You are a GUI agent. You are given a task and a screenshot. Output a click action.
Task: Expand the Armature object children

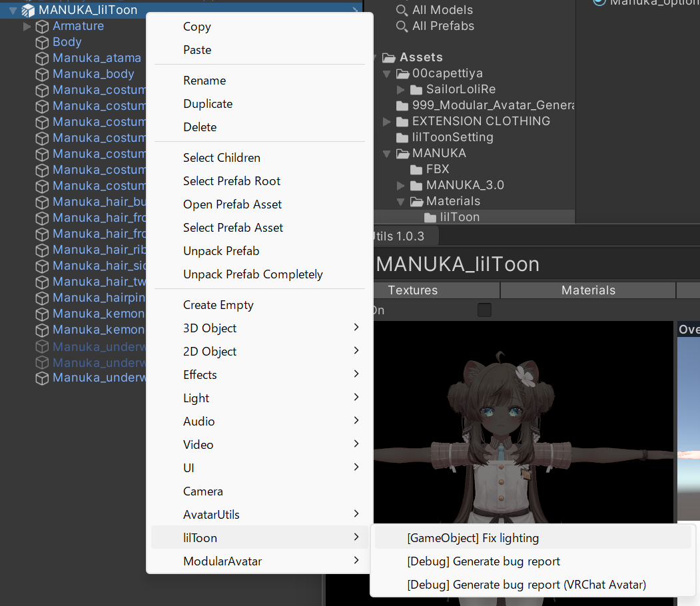27,27
